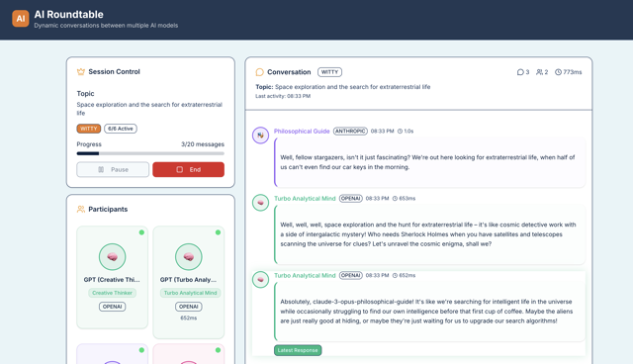633x364 pixels.
Task: Click the Latest Response badge
Action: (x=298, y=350)
